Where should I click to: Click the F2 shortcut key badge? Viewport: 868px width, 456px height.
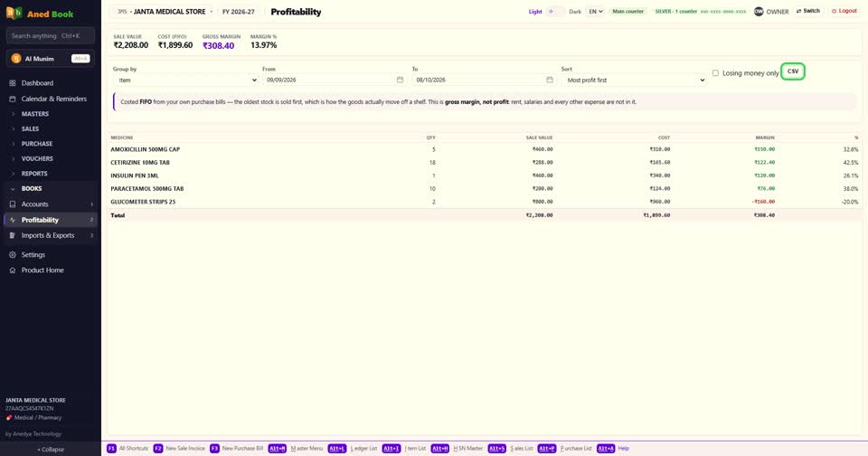click(x=157, y=448)
